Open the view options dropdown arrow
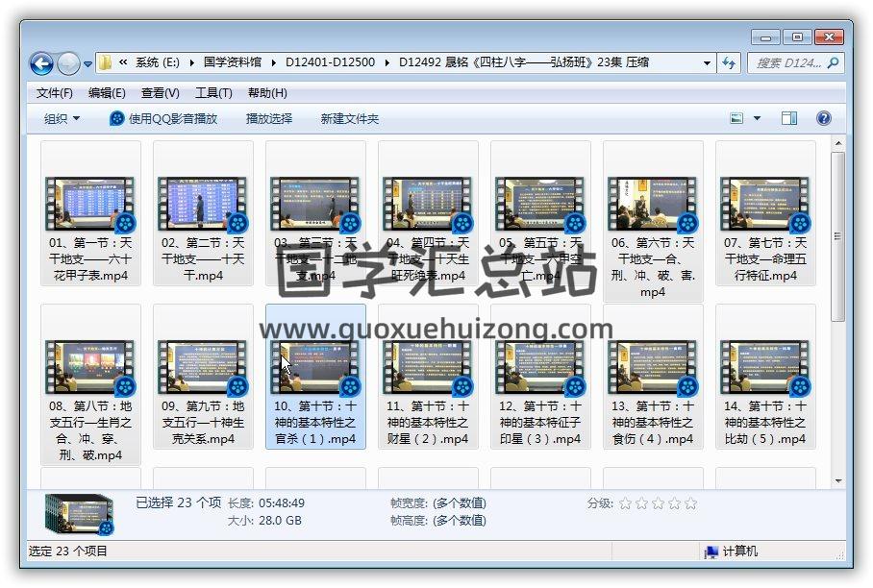873x588 pixels. tap(757, 118)
